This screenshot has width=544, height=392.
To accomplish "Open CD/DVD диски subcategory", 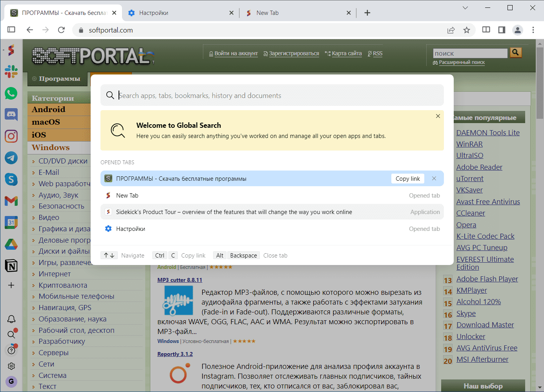I will (x=63, y=161).
